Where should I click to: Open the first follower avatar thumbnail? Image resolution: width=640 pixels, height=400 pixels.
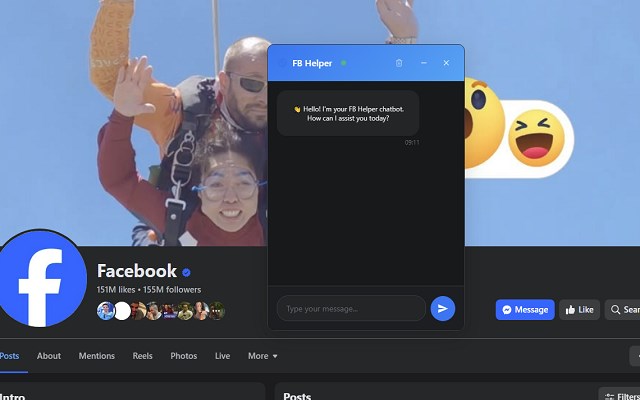pyautogui.click(x=105, y=311)
